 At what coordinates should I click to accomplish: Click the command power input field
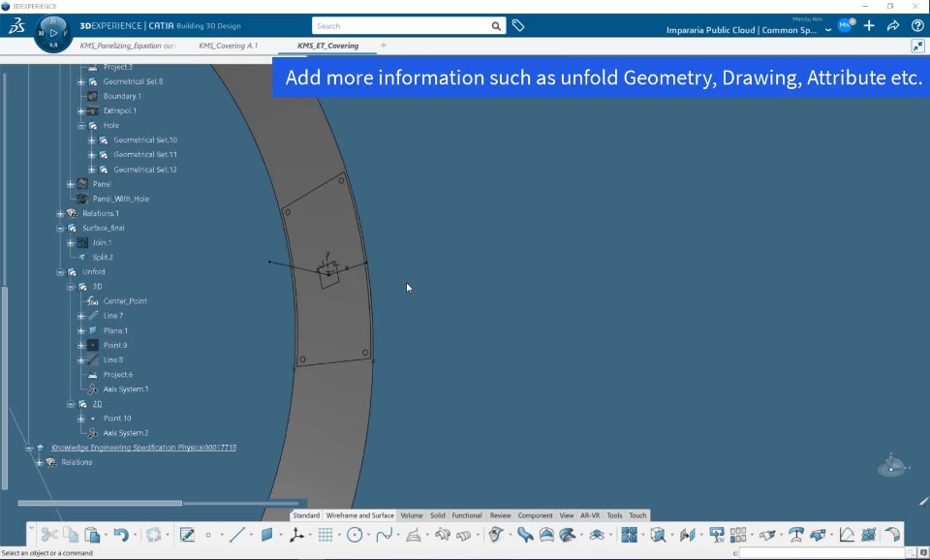[822, 553]
